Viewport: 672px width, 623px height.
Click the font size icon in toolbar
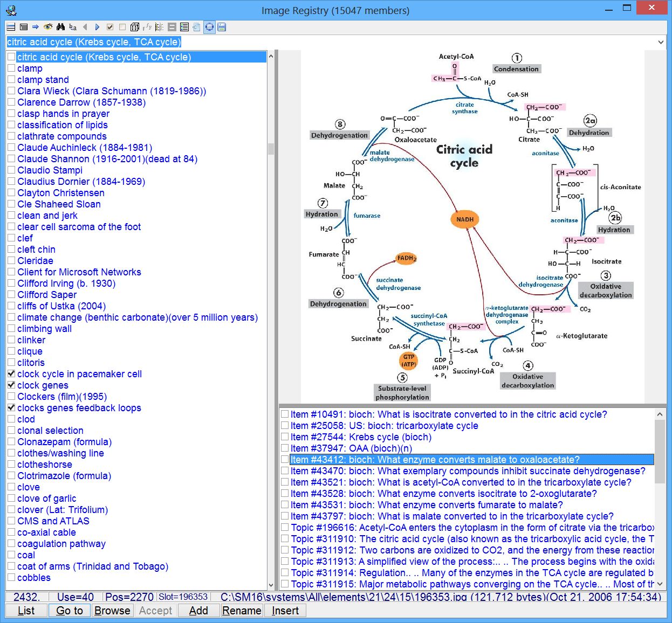[x=147, y=27]
